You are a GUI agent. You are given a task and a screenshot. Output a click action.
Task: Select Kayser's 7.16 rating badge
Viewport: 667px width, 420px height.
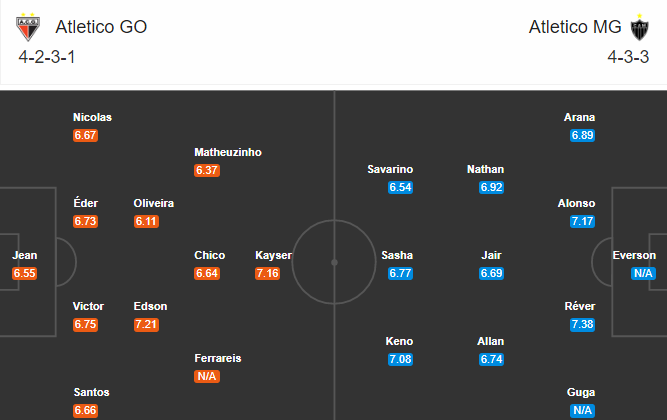click(268, 273)
